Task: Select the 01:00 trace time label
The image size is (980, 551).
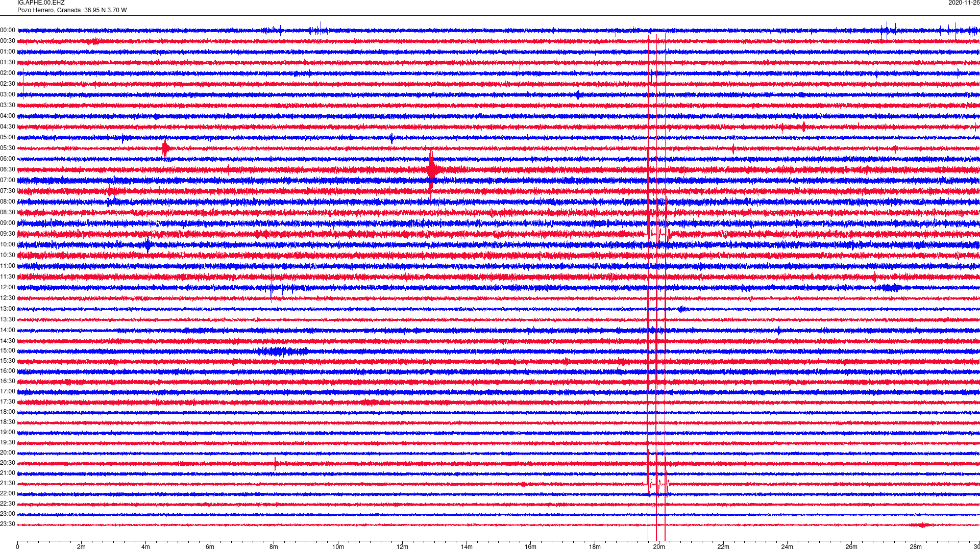Action: point(8,52)
